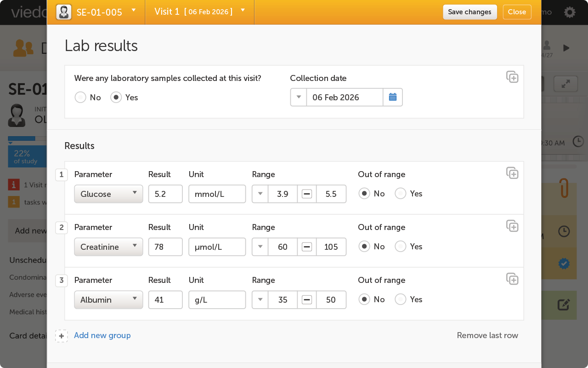Click the copy icon in Albumin row
The width and height of the screenshot is (588, 368).
512,279
